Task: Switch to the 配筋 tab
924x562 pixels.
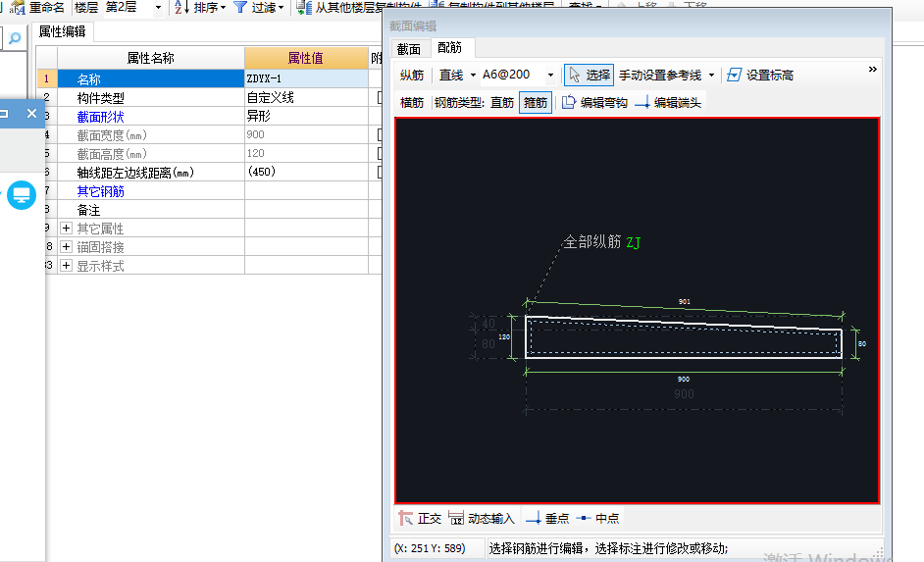Action: tap(450, 47)
